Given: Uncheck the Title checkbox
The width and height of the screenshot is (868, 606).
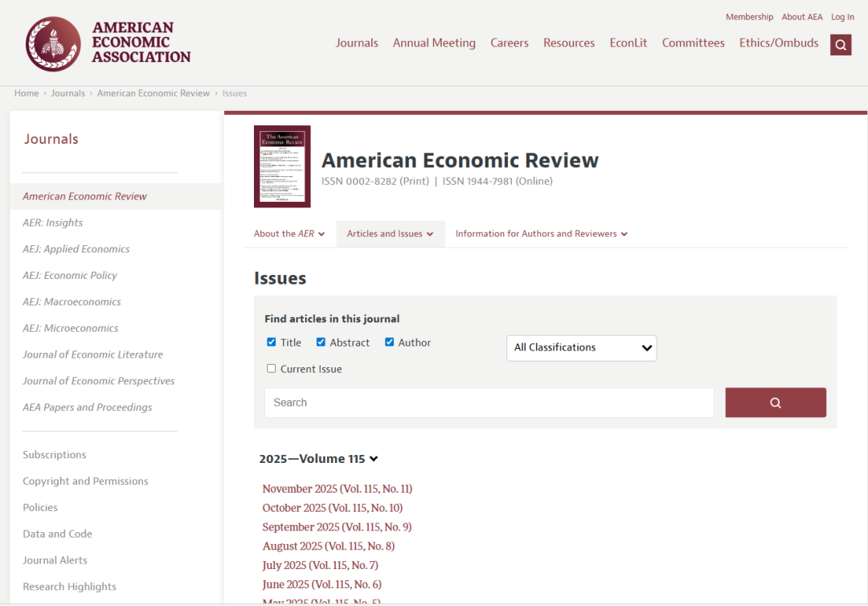Looking at the screenshot, I should click(272, 342).
